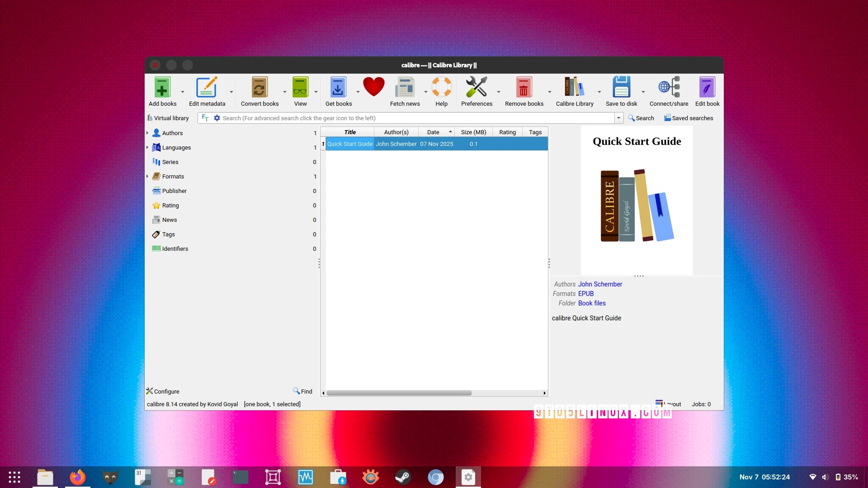Toggle full-text search icon in search bar

(205, 118)
